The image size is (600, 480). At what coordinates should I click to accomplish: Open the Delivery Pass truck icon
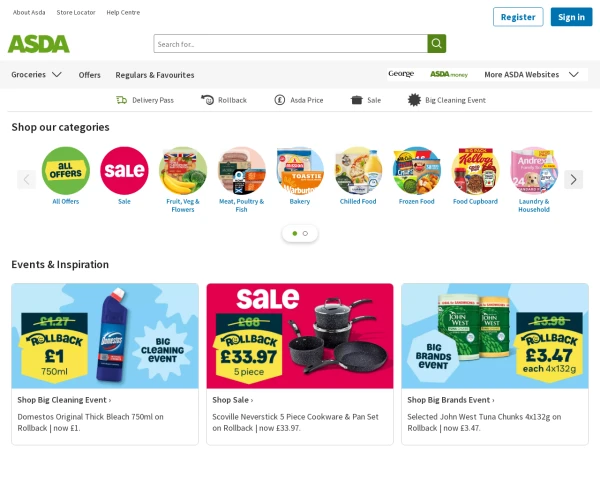click(121, 100)
